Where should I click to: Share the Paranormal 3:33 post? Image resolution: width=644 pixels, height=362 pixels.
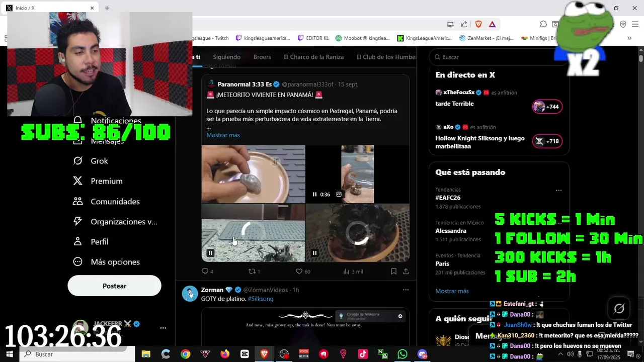pos(406,271)
